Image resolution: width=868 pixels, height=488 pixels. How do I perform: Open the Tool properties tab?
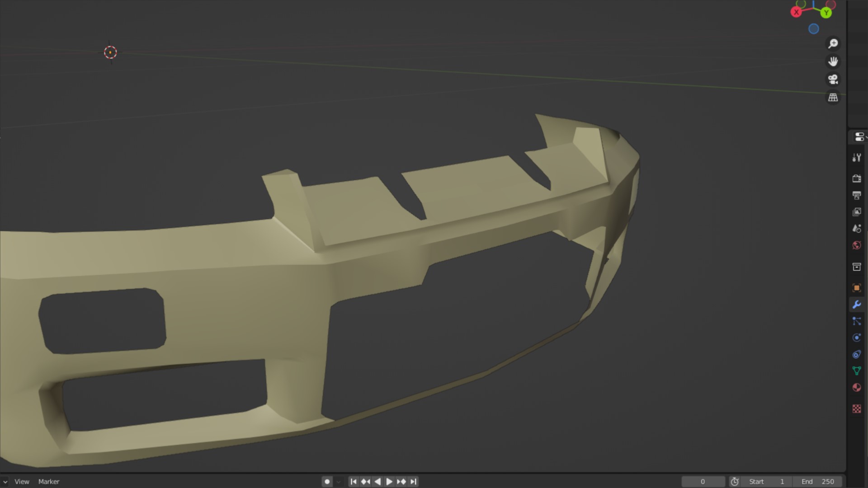[856, 158]
